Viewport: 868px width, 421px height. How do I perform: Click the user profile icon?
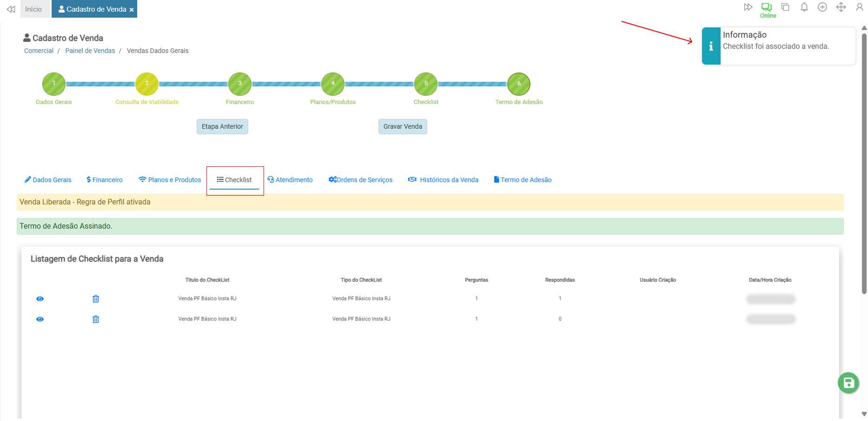(x=860, y=7)
